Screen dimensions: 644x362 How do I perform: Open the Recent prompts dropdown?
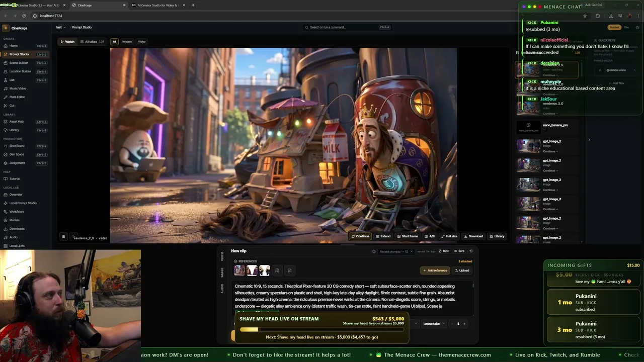point(396,251)
